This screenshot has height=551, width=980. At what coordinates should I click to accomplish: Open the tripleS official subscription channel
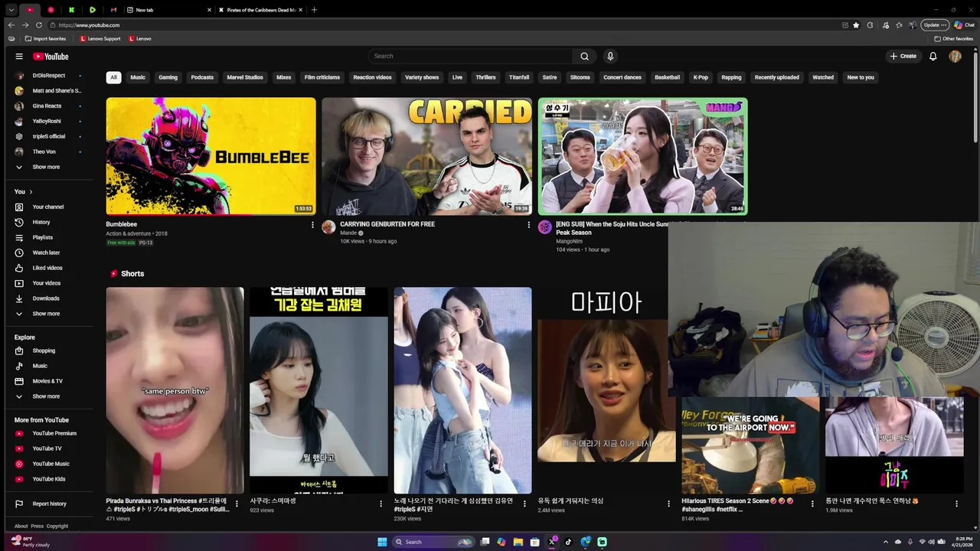pyautogui.click(x=48, y=136)
